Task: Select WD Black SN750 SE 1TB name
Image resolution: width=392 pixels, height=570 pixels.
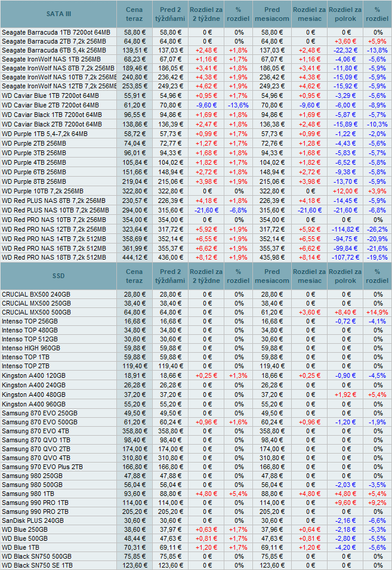Action: pyautogui.click(x=37, y=565)
